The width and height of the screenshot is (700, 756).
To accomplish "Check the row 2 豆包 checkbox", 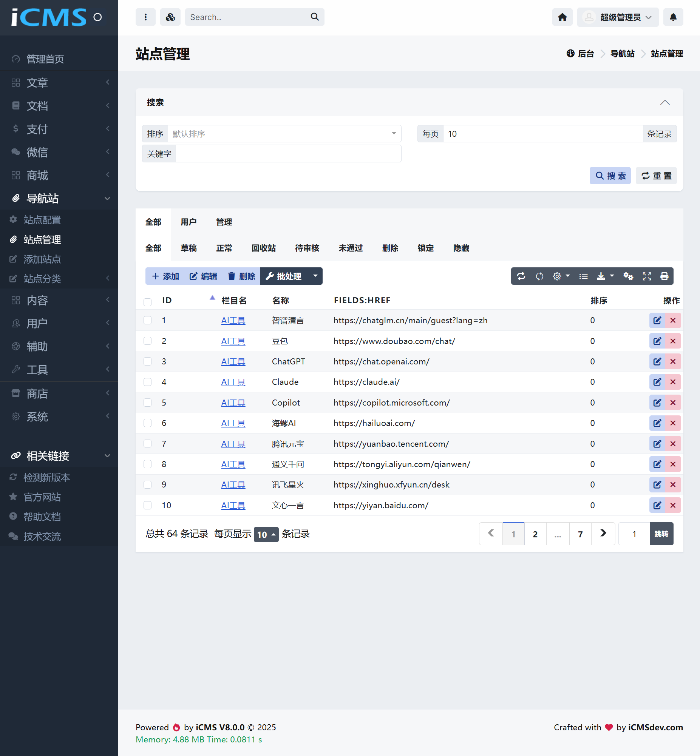I will click(147, 341).
